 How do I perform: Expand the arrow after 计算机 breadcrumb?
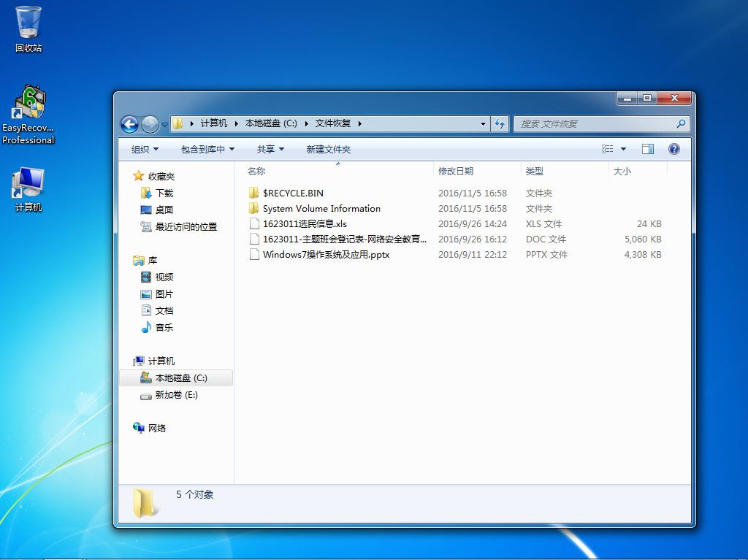coord(236,124)
